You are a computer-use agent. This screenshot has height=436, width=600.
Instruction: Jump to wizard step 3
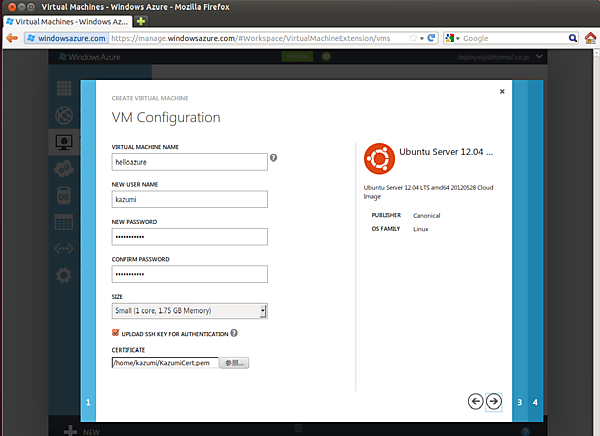(x=519, y=402)
